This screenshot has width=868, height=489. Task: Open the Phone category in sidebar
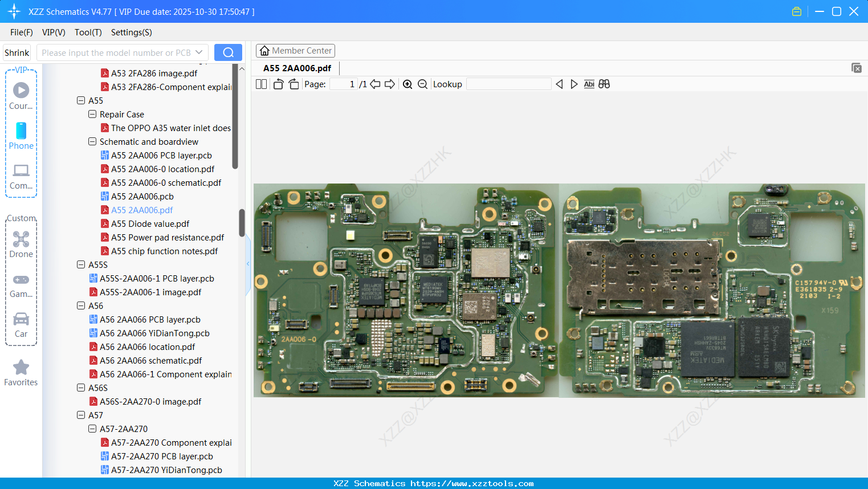tap(21, 136)
